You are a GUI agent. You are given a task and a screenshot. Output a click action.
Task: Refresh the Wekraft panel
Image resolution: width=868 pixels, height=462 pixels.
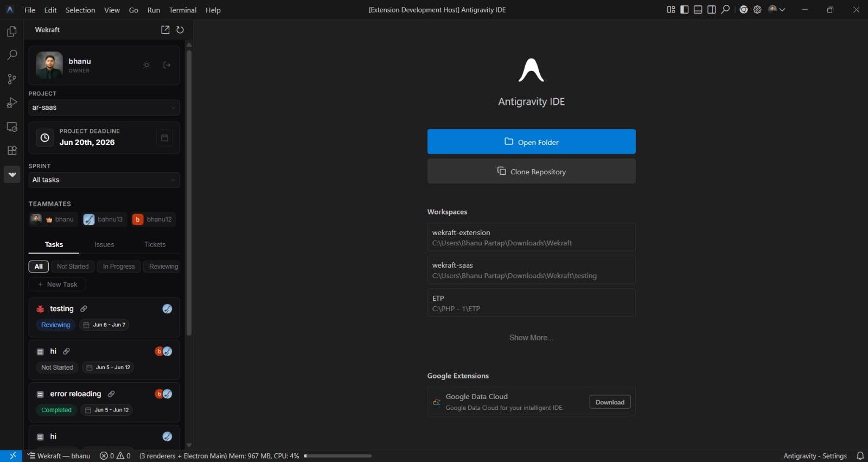tap(180, 30)
